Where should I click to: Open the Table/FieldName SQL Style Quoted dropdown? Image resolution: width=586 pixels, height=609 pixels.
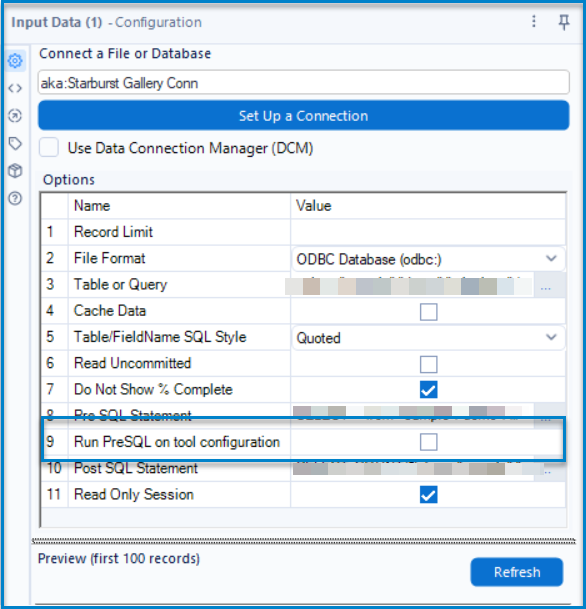pyautogui.click(x=428, y=338)
